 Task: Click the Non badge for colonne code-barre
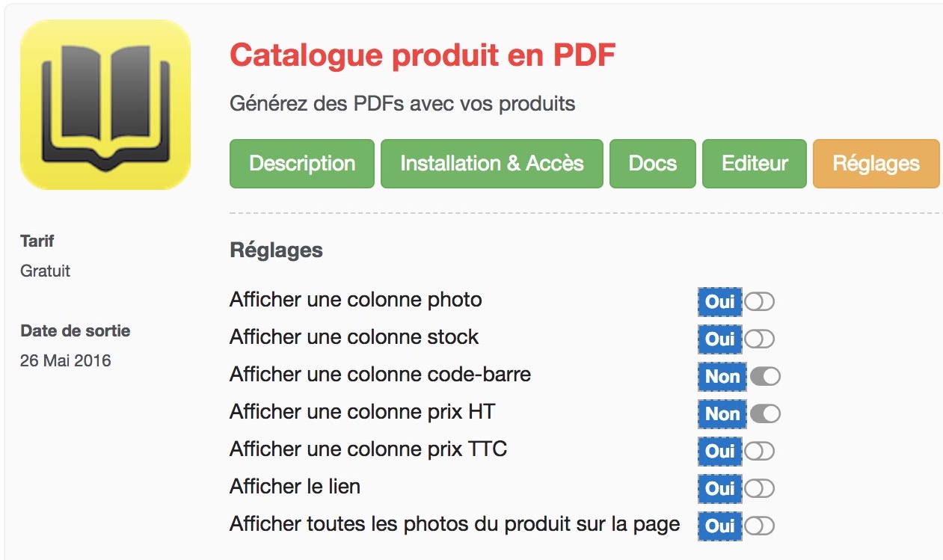click(722, 377)
